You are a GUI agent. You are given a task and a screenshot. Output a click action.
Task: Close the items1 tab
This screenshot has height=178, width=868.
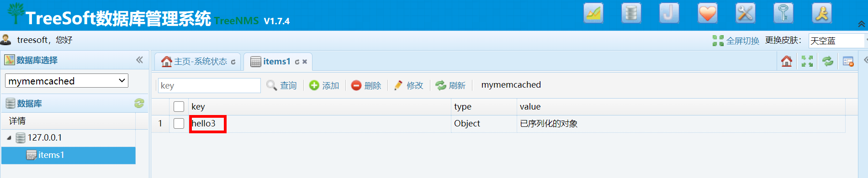(305, 62)
